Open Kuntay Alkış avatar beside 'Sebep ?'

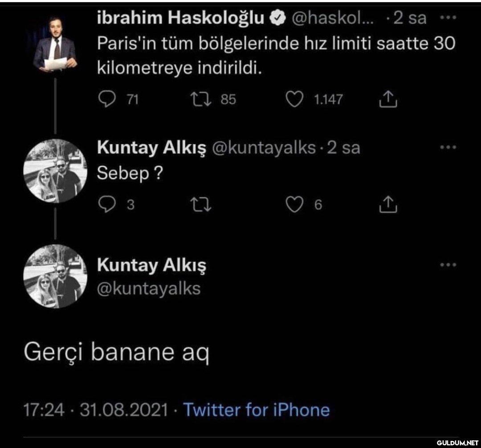tap(55, 172)
